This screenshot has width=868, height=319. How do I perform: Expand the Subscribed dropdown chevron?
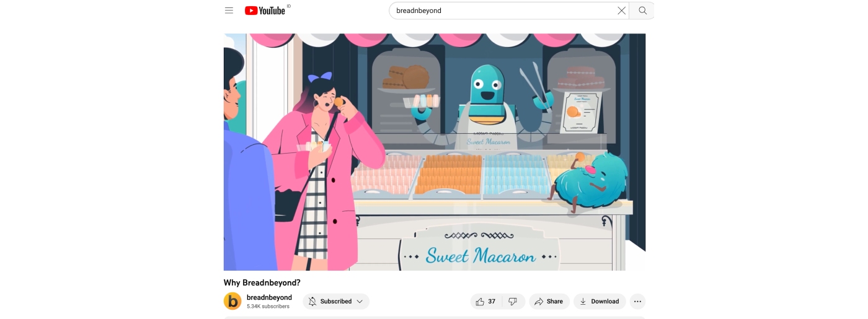coord(358,302)
